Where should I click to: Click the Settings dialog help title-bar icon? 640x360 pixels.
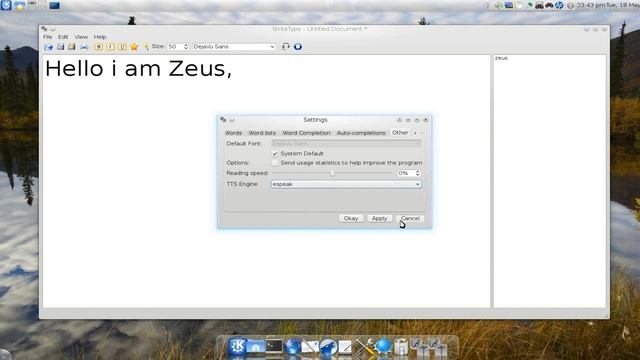399,120
